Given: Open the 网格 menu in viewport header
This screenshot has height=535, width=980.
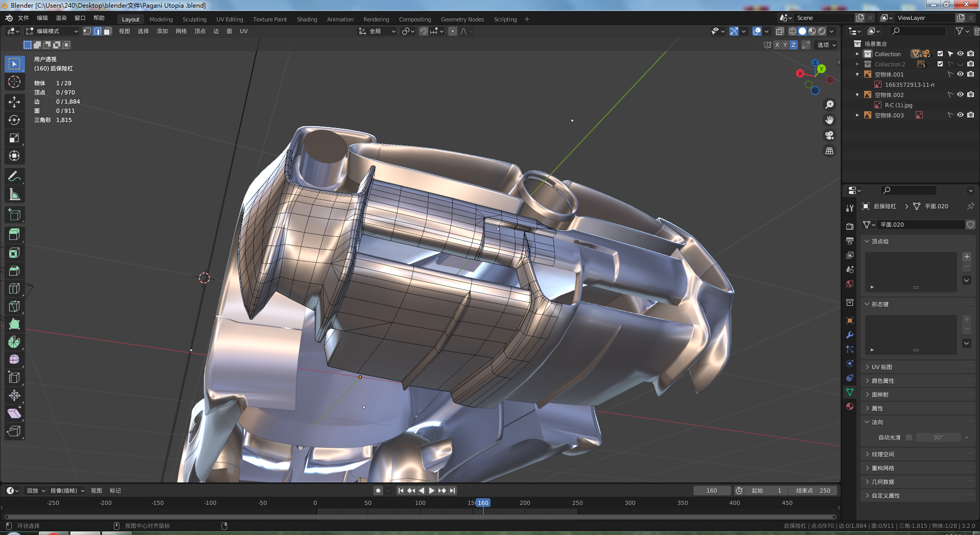Looking at the screenshot, I should click(x=181, y=31).
